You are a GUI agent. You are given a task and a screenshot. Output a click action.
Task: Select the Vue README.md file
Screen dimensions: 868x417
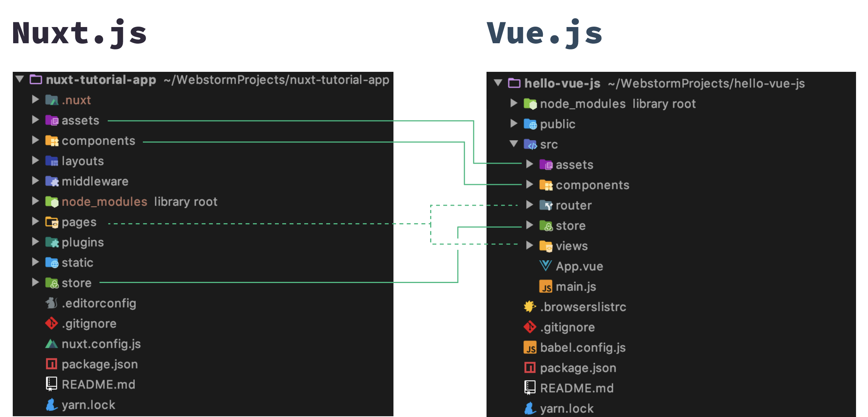(576, 388)
